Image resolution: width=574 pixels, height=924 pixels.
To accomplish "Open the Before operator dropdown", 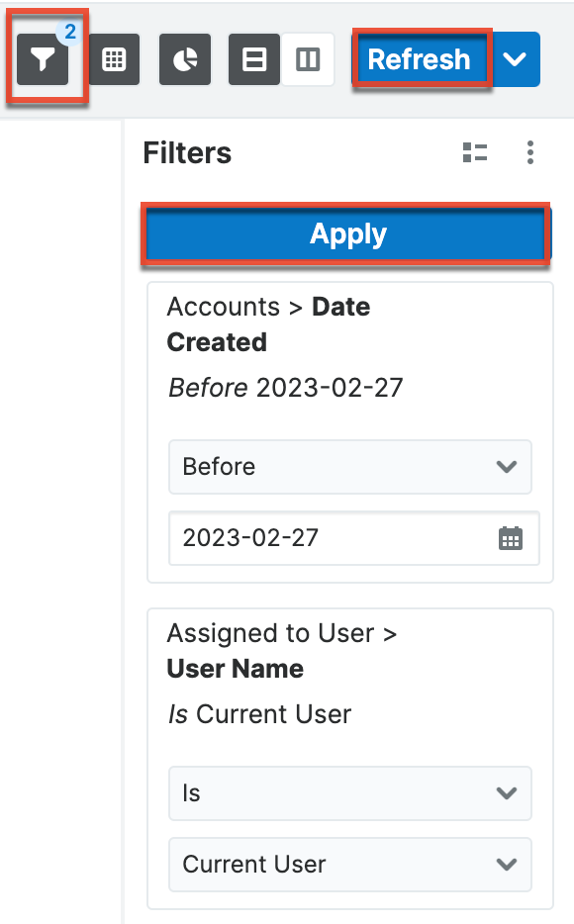I will click(349, 467).
